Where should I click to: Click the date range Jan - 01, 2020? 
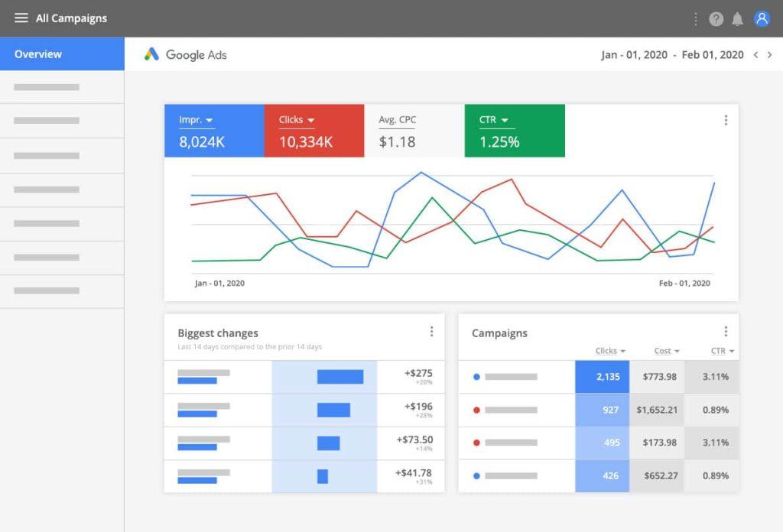634,55
